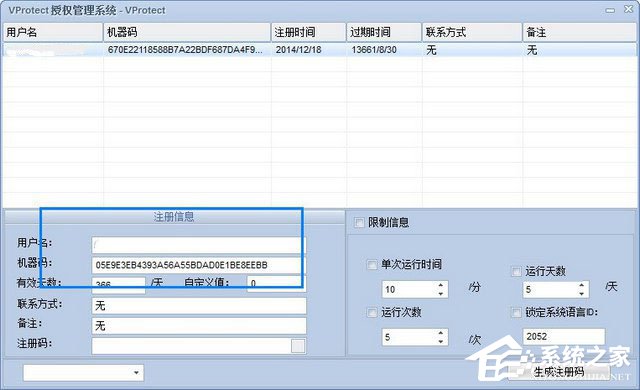Screen dimensions: 640x390
Task: Increase the 单次运行时间 minutes value
Action: tap(440, 285)
